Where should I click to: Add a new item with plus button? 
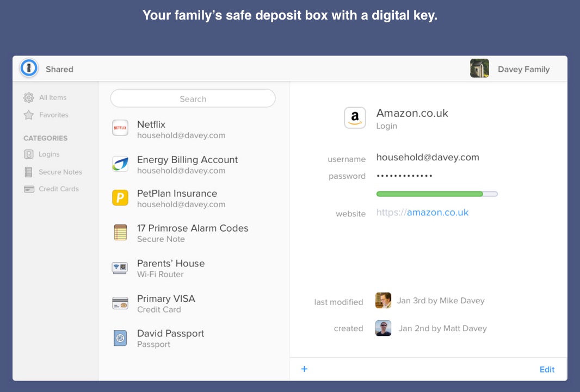(x=304, y=369)
